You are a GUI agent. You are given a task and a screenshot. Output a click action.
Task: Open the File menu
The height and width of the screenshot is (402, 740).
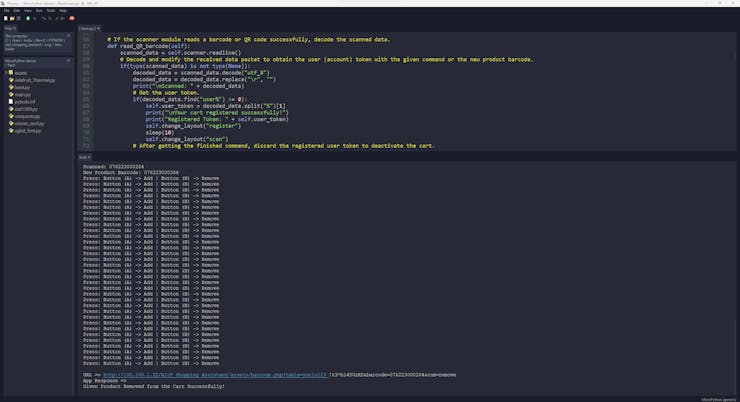(6, 10)
